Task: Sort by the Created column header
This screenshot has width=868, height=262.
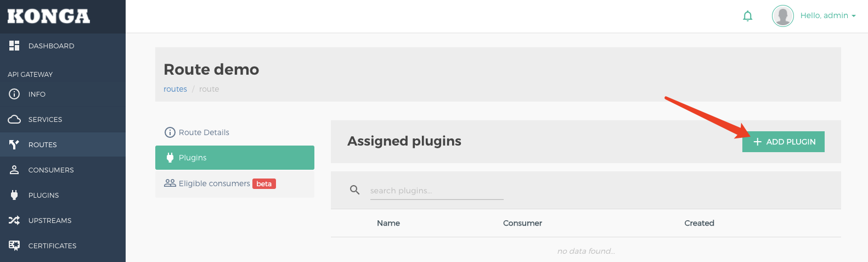Action: 699,223
